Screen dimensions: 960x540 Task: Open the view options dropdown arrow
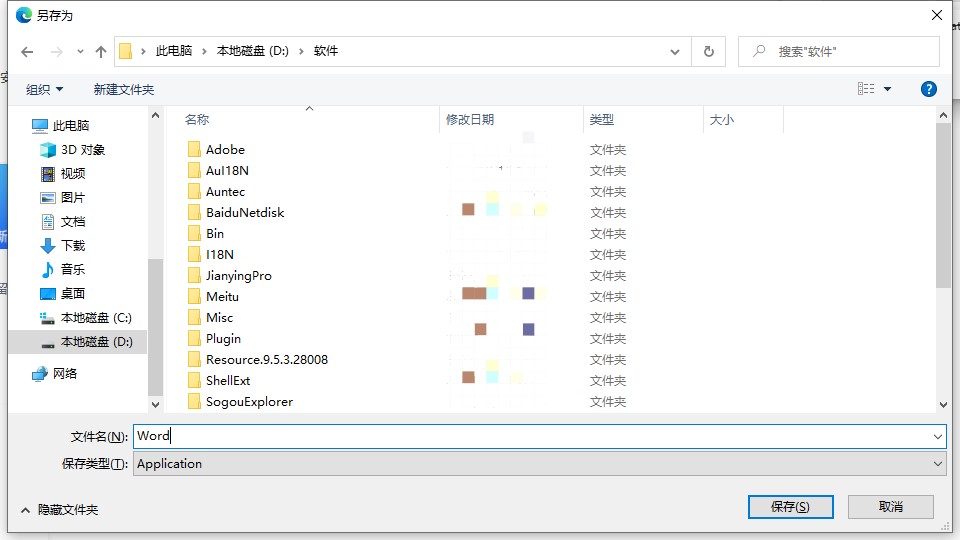point(887,89)
